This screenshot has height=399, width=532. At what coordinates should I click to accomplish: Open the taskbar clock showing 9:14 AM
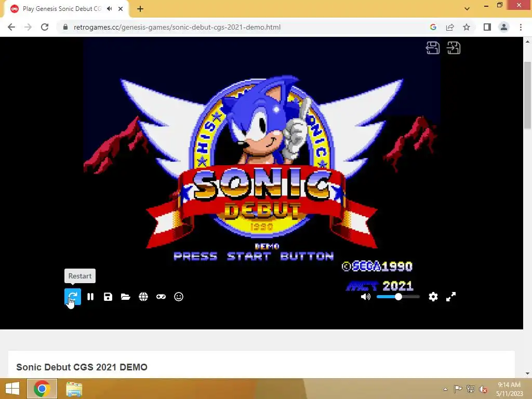[509, 389]
